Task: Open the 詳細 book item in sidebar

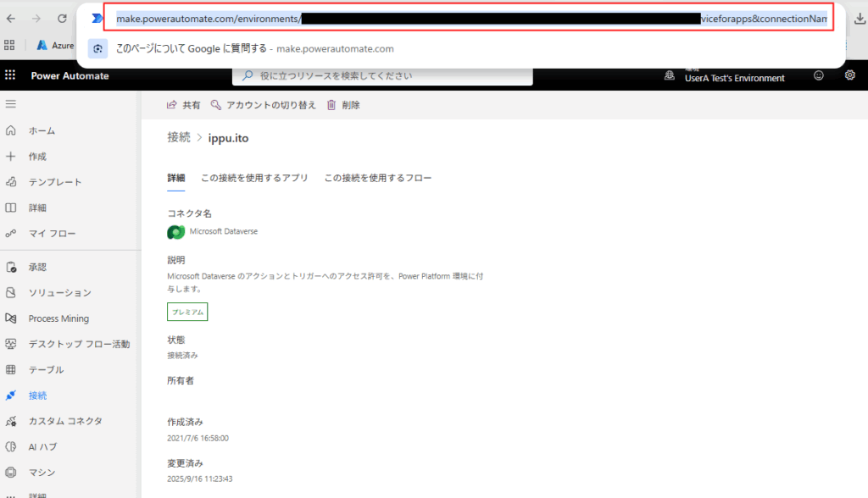Action: pyautogui.click(x=37, y=208)
